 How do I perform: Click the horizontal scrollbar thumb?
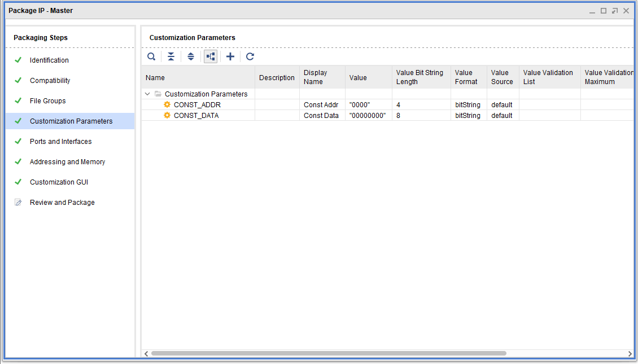(x=329, y=353)
